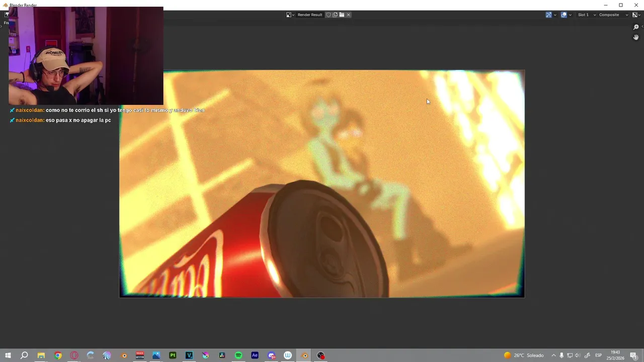Open the colorful bird app on taskbar
The width and height of the screenshot is (644, 362).
pos(205,355)
